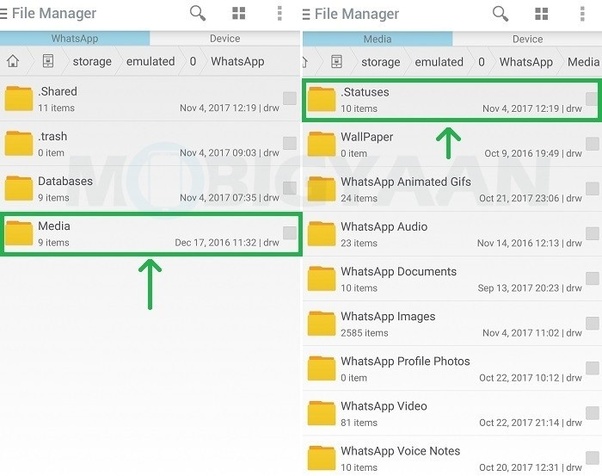Tap the 'WhatsApp Images' folder name text
This screenshot has height=476, width=602.
coord(388,317)
